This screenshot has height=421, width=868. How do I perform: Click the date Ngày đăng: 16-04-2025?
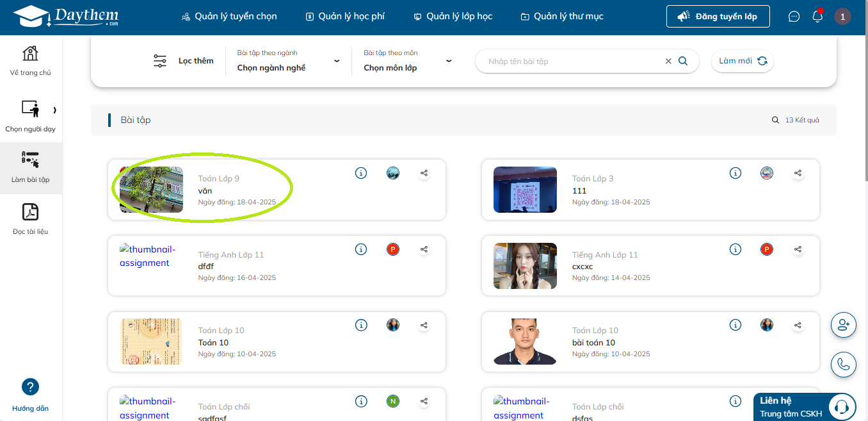237,278
